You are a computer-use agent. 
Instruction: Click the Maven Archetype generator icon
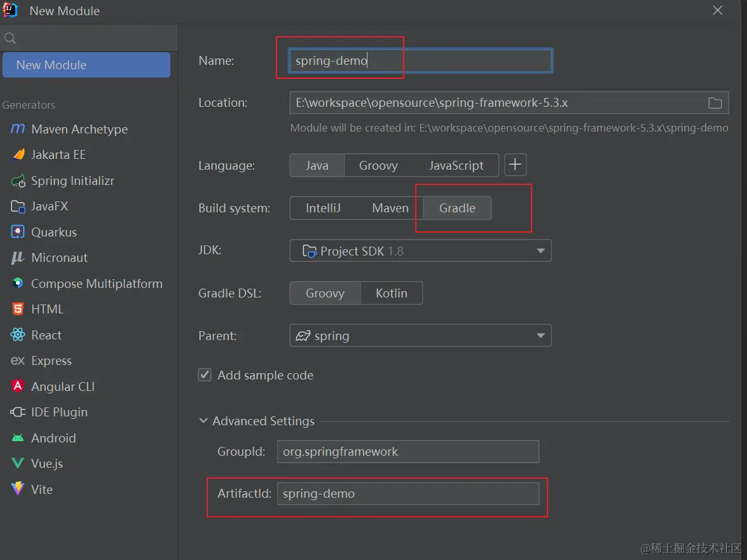[18, 129]
